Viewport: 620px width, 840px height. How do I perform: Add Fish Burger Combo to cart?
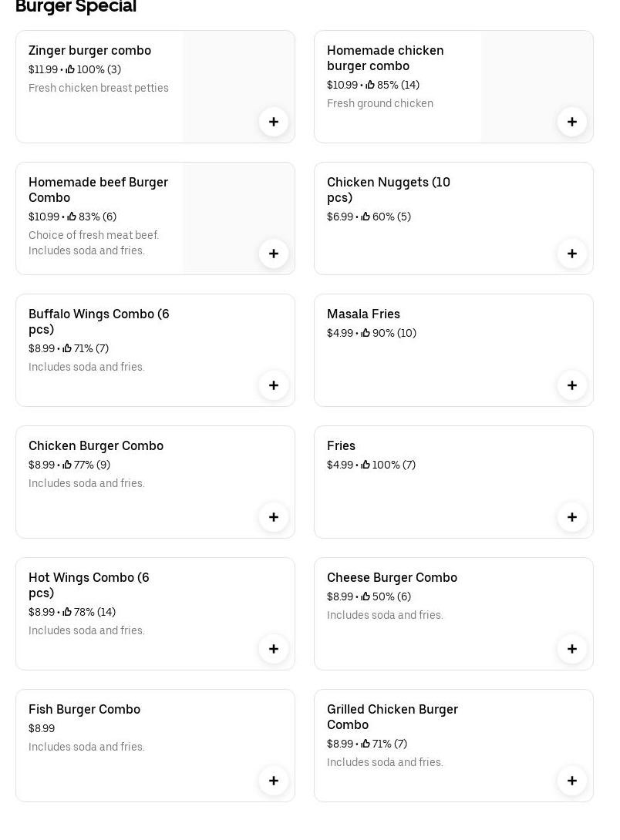tap(274, 781)
